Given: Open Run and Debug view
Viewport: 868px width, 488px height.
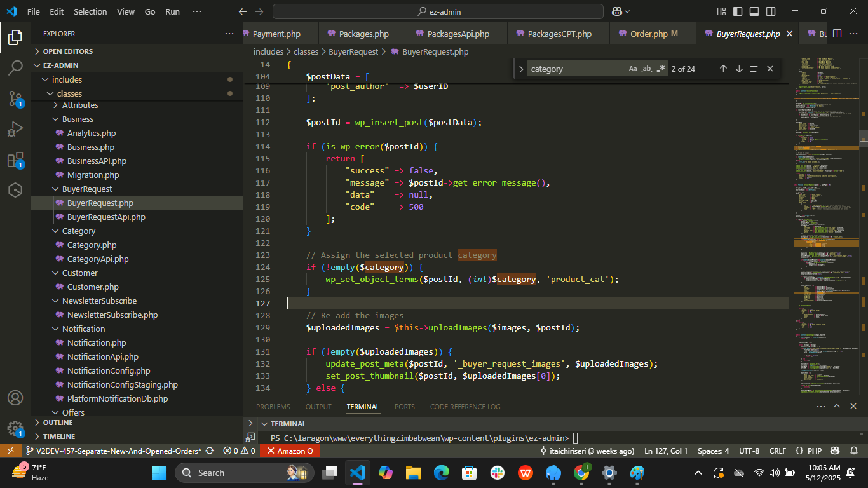Looking at the screenshot, I should (x=15, y=130).
